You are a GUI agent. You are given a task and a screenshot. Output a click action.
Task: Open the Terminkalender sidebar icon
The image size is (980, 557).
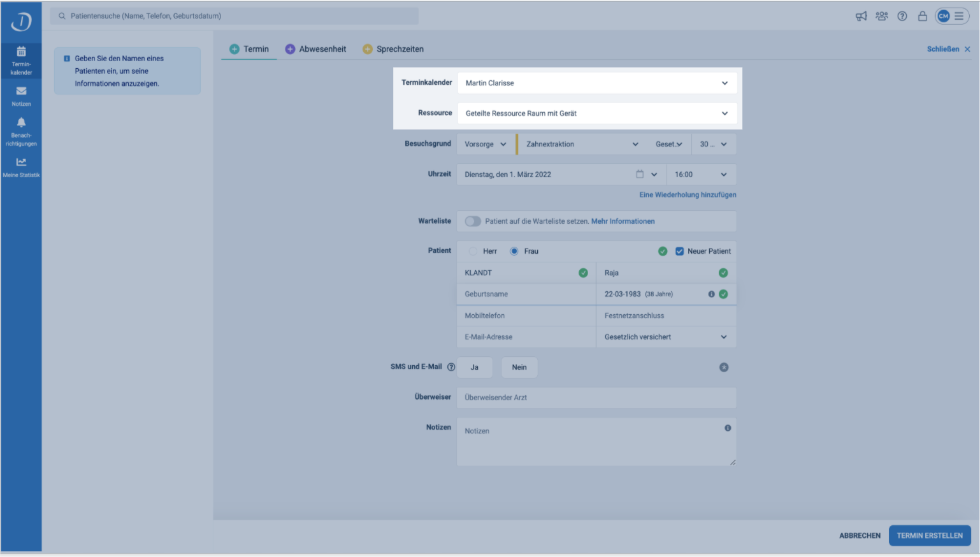(x=21, y=61)
